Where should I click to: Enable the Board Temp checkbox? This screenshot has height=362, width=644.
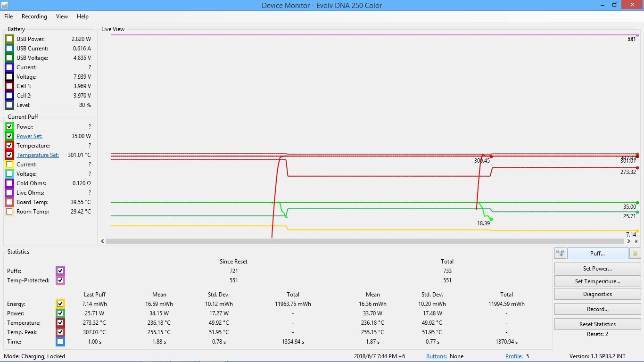coord(9,202)
